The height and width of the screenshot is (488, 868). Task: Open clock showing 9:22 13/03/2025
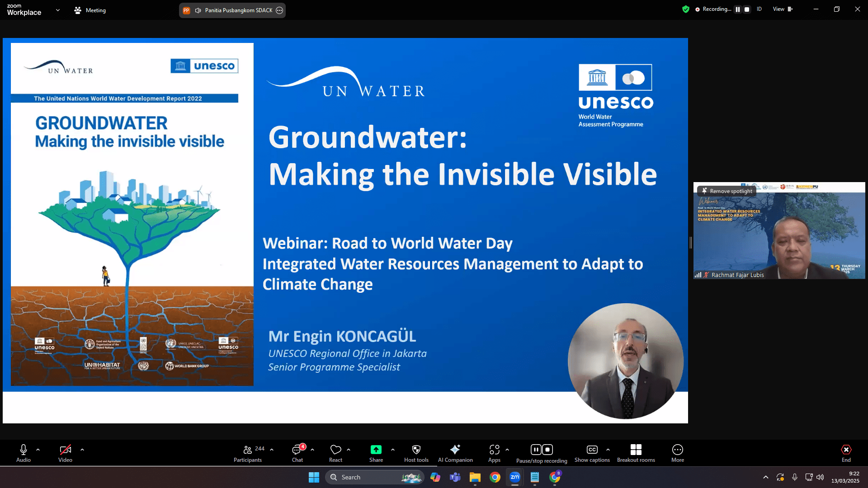(845, 477)
